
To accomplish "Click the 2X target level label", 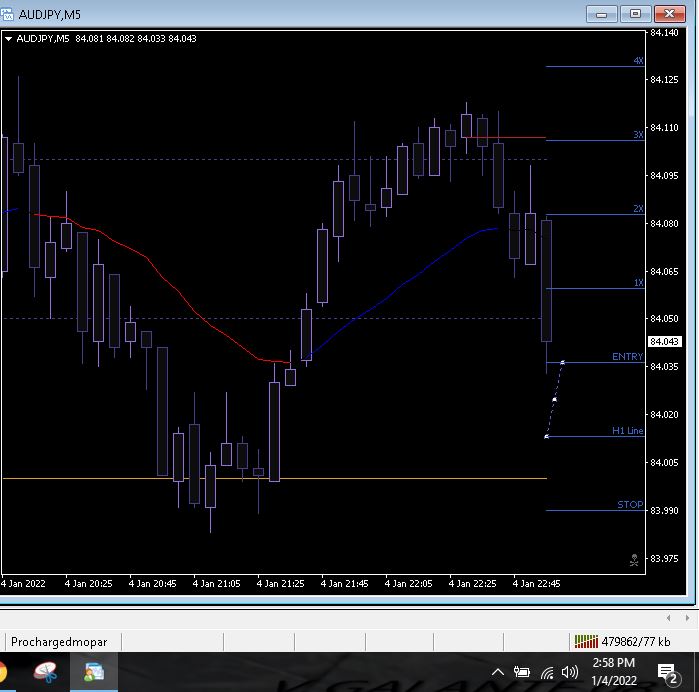I will pyautogui.click(x=638, y=209).
